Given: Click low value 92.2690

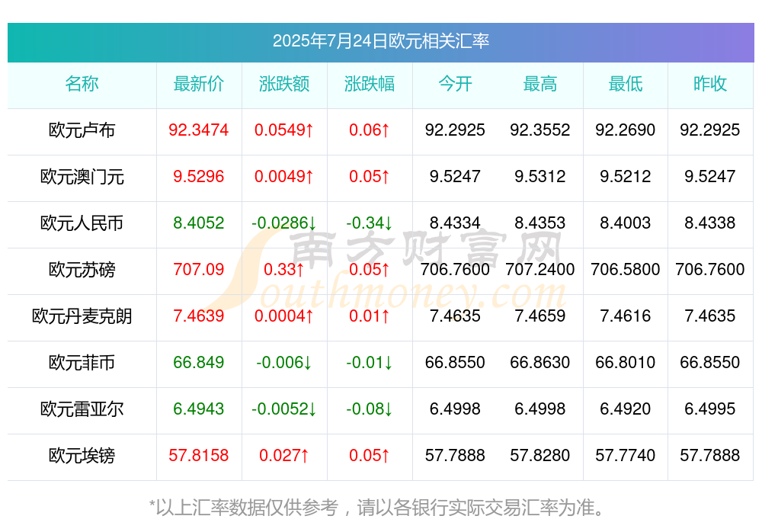Looking at the screenshot, I should point(626,130).
